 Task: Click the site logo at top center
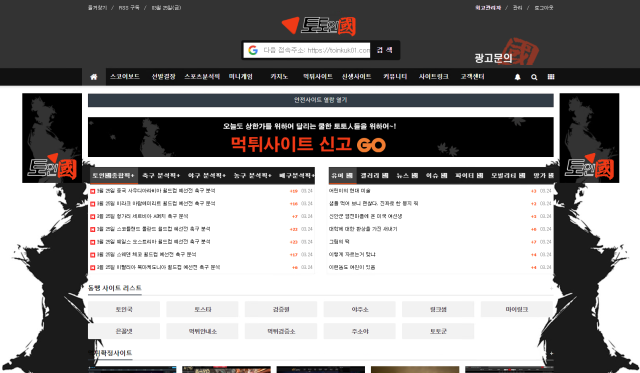[319, 26]
